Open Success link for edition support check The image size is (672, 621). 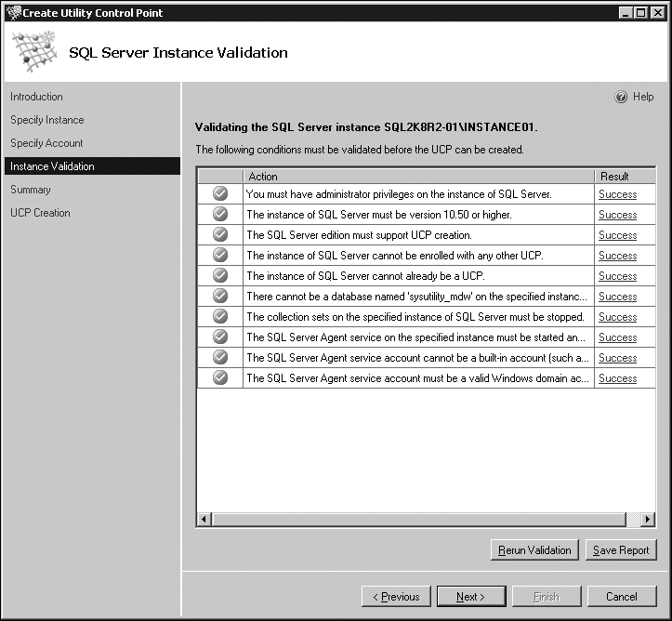[617, 235]
